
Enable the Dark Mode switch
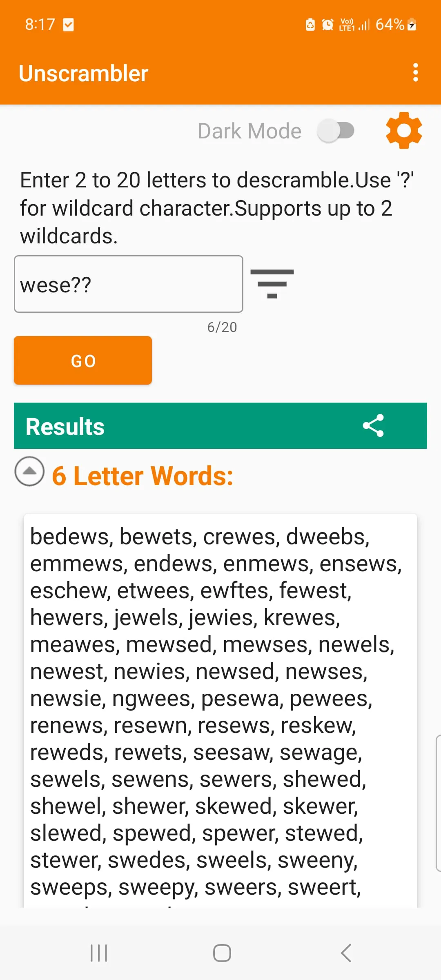336,131
